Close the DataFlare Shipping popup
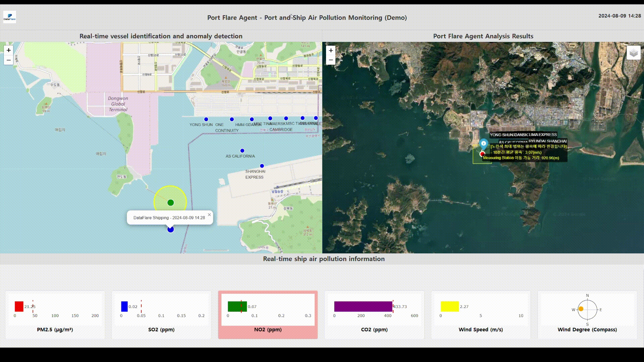644x362 pixels. click(209, 215)
